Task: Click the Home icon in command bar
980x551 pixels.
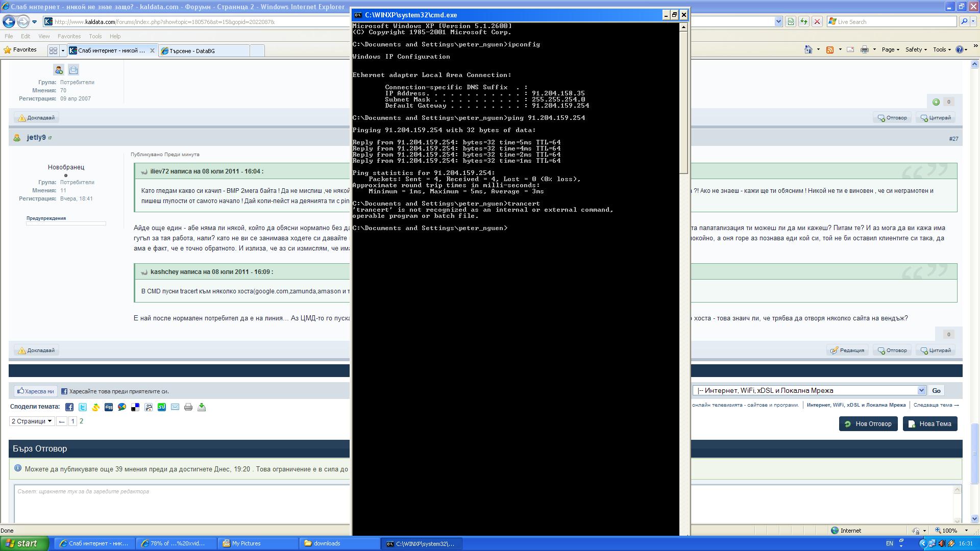Action: point(808,49)
